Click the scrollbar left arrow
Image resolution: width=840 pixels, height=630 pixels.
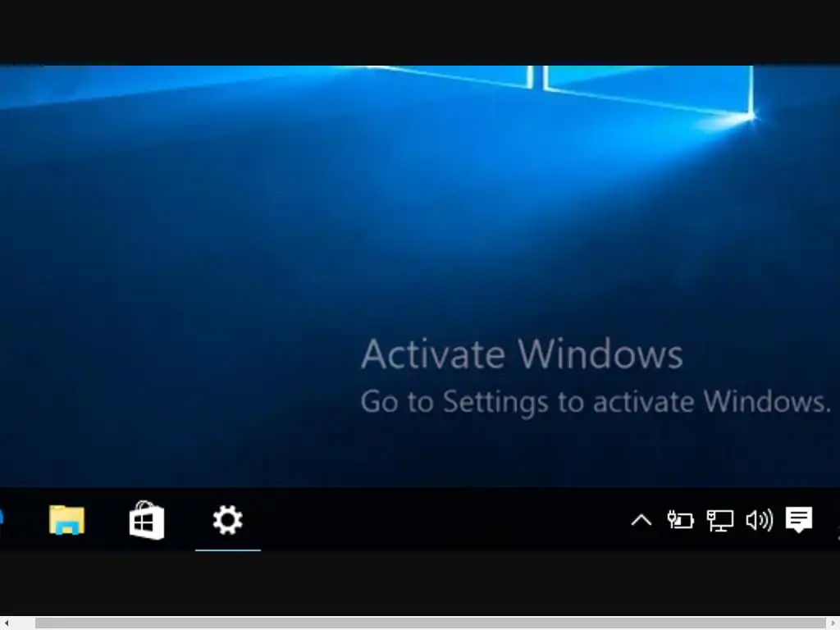(7, 623)
